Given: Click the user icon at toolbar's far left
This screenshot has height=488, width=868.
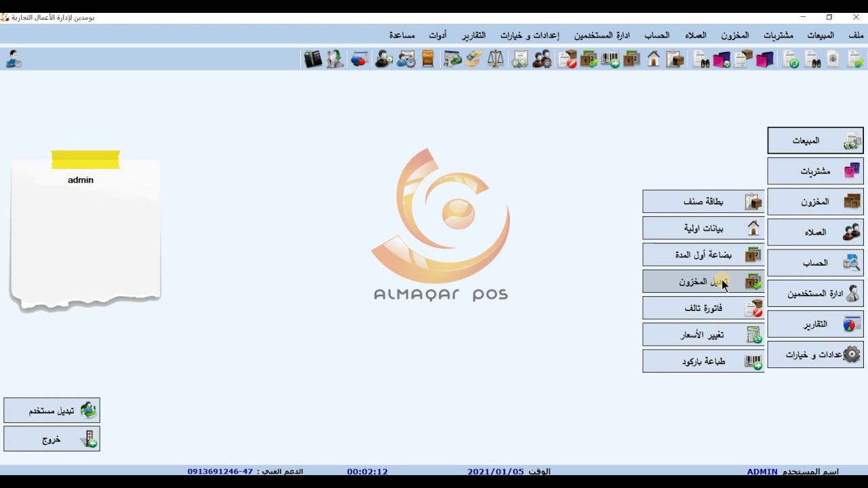Looking at the screenshot, I should pos(14,60).
